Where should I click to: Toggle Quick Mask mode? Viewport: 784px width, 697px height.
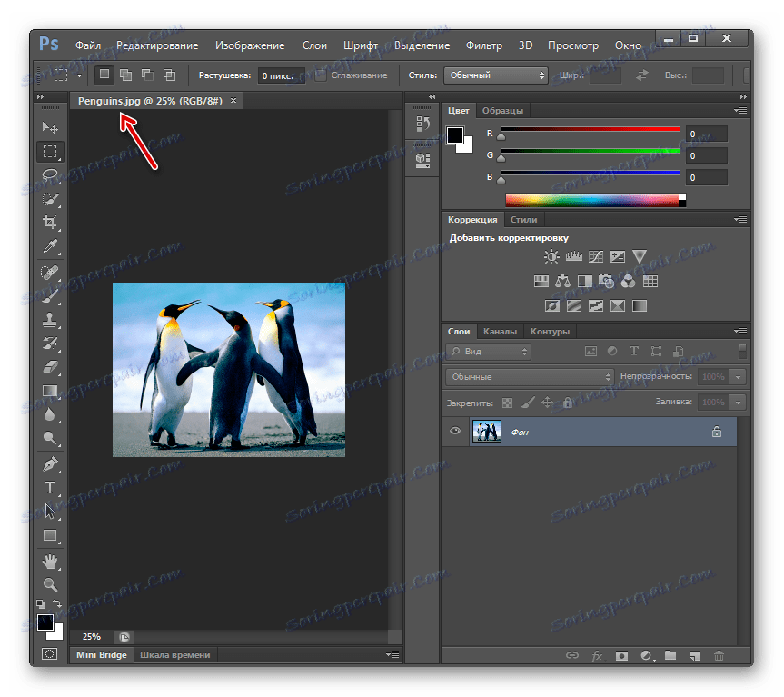pos(49,654)
